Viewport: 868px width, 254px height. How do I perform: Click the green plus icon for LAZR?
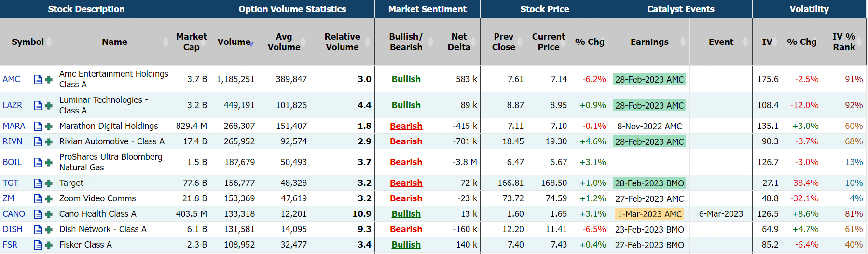point(49,105)
